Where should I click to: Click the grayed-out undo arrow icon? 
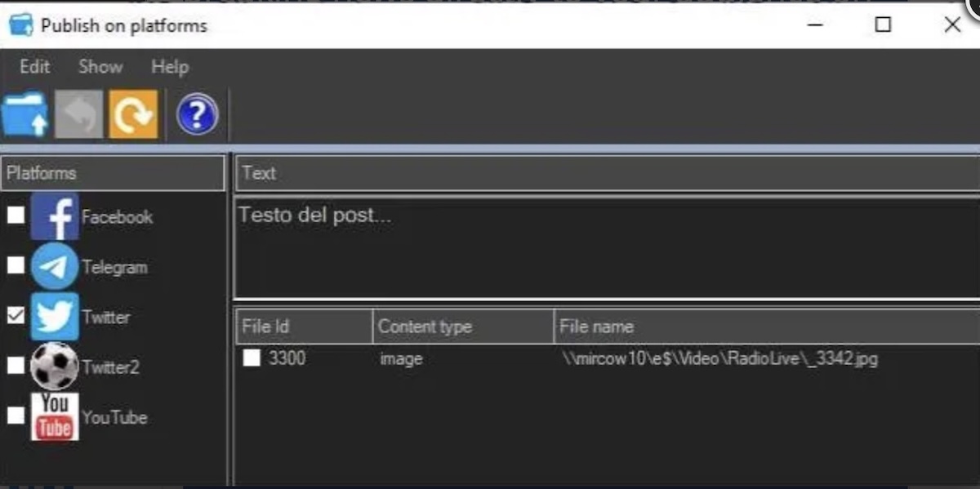(79, 114)
